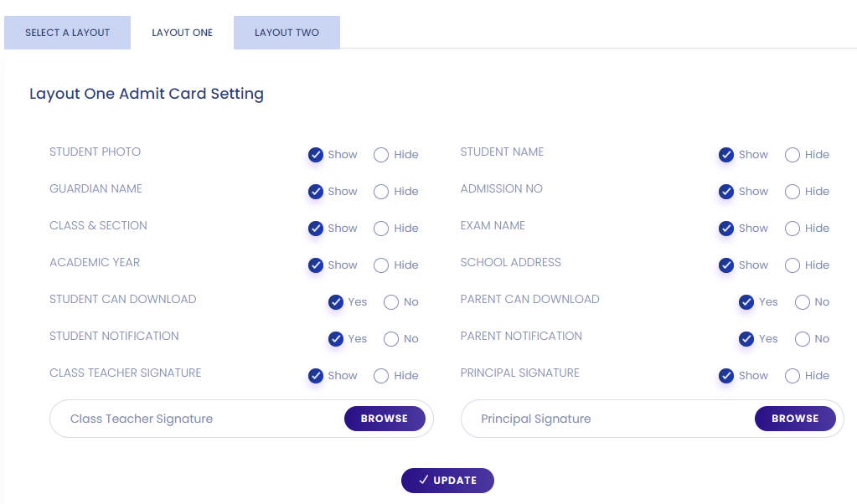
Task: Browse for Class Teacher Signature file
Action: 385,419
